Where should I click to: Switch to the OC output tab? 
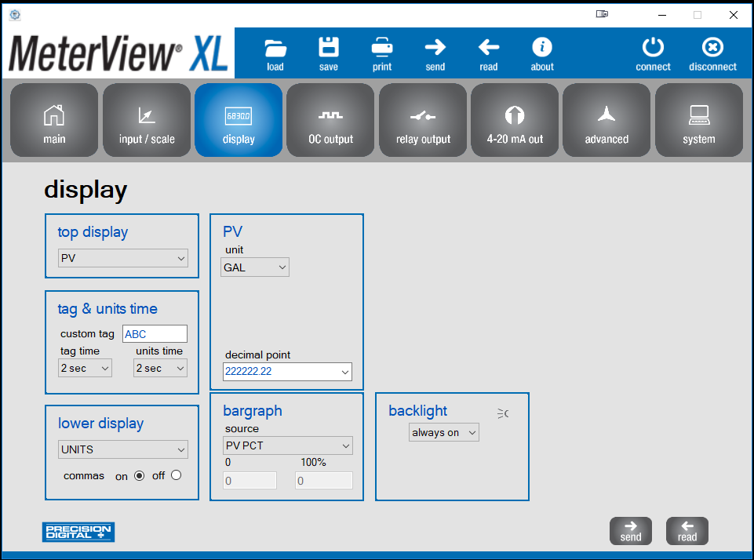(330, 120)
